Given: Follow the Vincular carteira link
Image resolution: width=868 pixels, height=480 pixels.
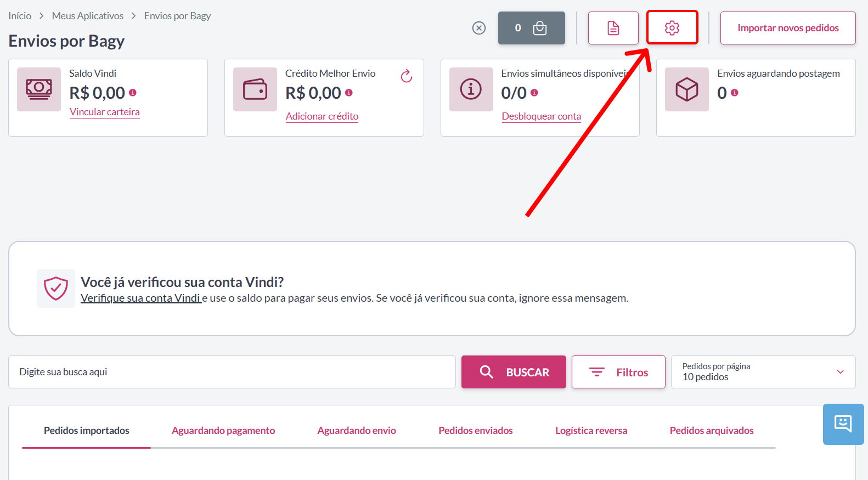Looking at the screenshot, I should [x=105, y=112].
